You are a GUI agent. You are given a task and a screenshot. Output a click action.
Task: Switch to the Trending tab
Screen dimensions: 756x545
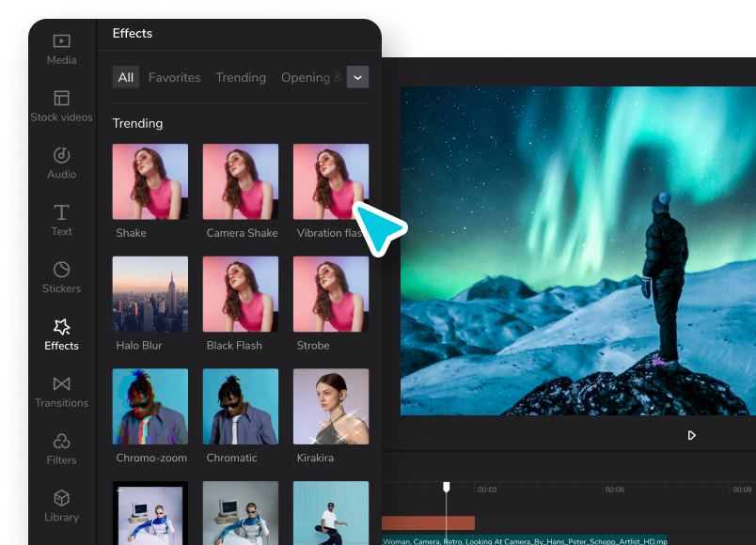241,78
